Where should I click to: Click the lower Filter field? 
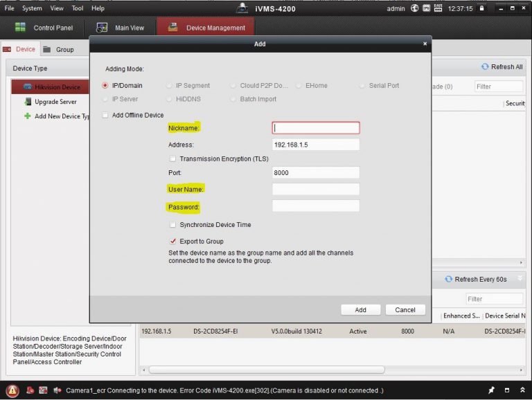click(x=495, y=299)
